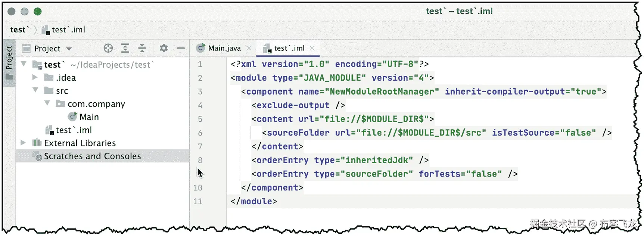
Task: Expand the .idea folder
Action: 35,77
